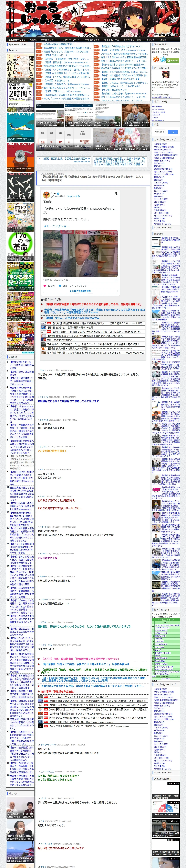
Task: Open Google検索 in the access ranking table
Action: tap(160, 661)
